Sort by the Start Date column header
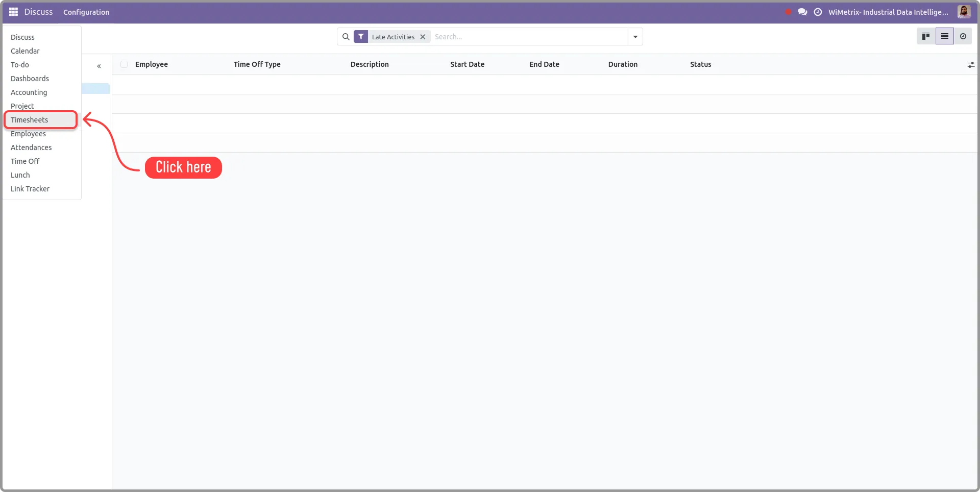Viewport: 980px width, 492px height. point(467,64)
